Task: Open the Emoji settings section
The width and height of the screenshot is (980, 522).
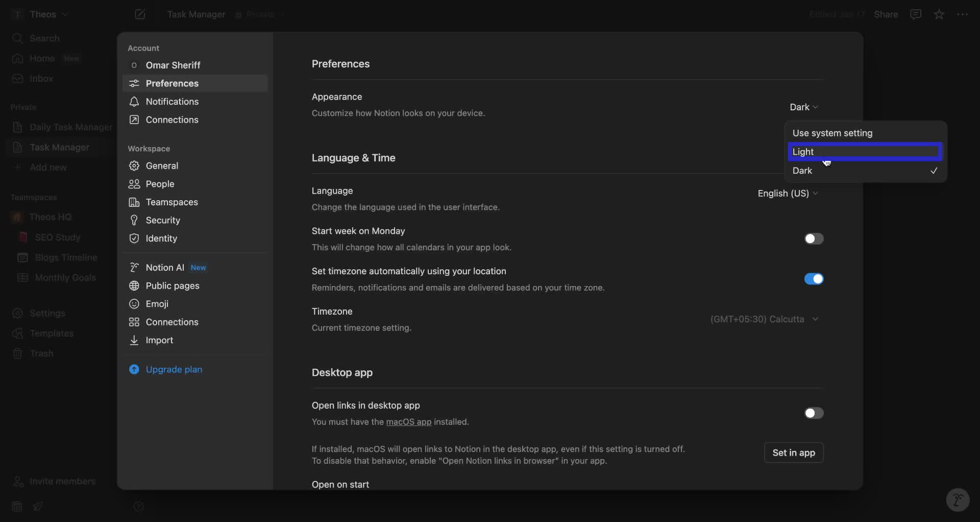Action: coord(157,304)
